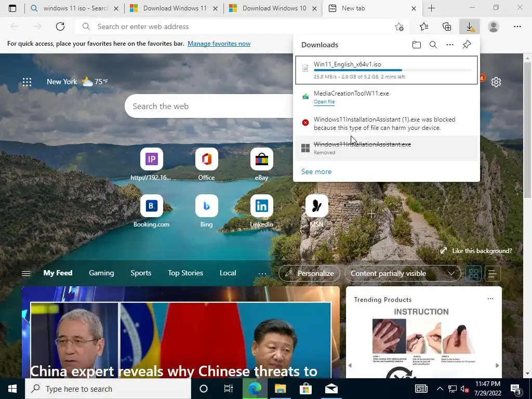The height and width of the screenshot is (399, 532).
Task: Open page settings gear icon
Action: 496,82
